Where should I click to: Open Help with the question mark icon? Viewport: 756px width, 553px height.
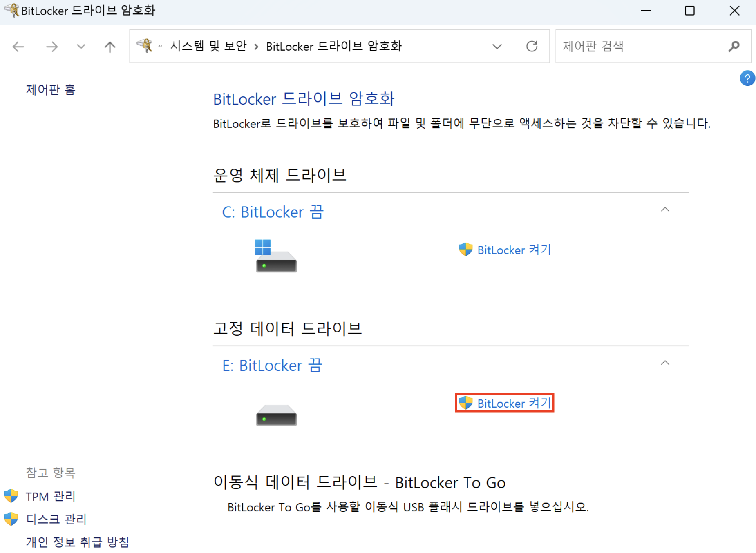click(747, 78)
